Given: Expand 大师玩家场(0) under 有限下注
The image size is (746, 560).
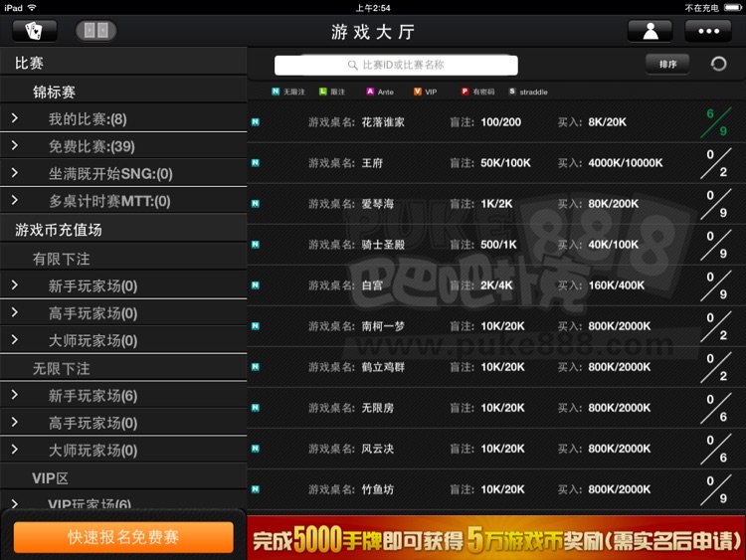Looking at the screenshot, I should (123, 340).
